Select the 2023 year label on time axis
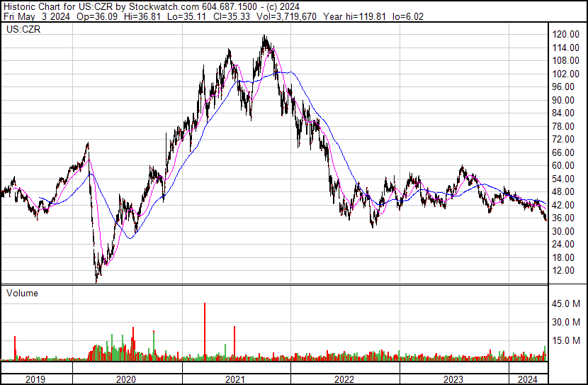Image resolution: width=588 pixels, height=385 pixels. [453, 379]
